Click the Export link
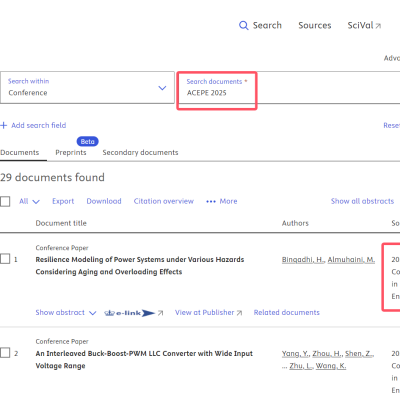The height and width of the screenshot is (400, 400). tap(63, 201)
